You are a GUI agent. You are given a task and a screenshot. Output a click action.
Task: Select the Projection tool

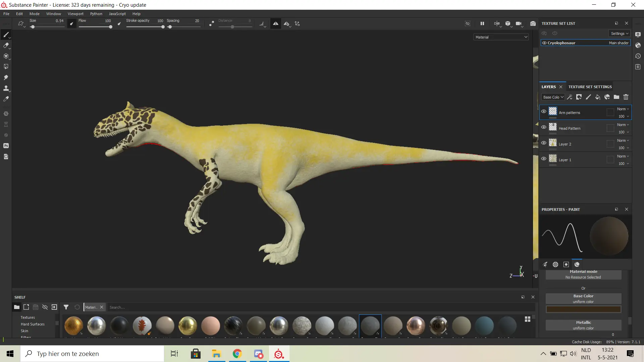(6, 56)
